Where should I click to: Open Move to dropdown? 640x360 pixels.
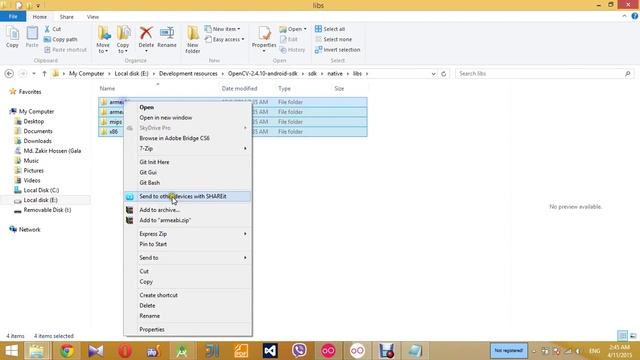[103, 39]
